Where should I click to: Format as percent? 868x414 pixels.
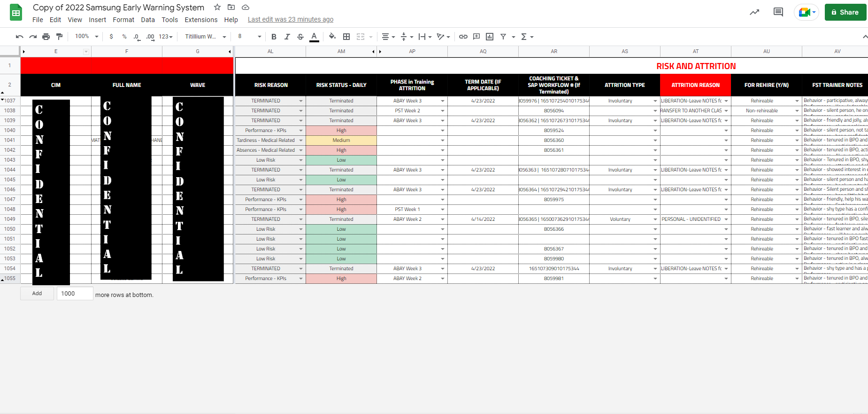pos(124,37)
